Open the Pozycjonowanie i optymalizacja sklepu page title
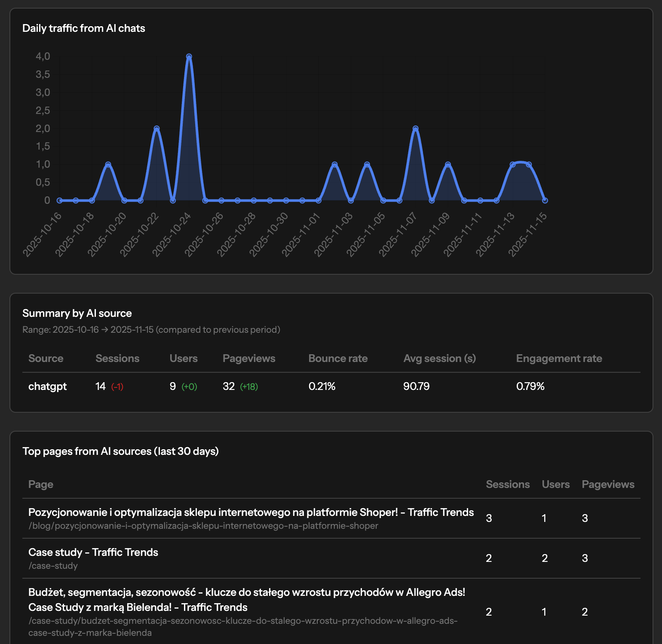 [251, 512]
